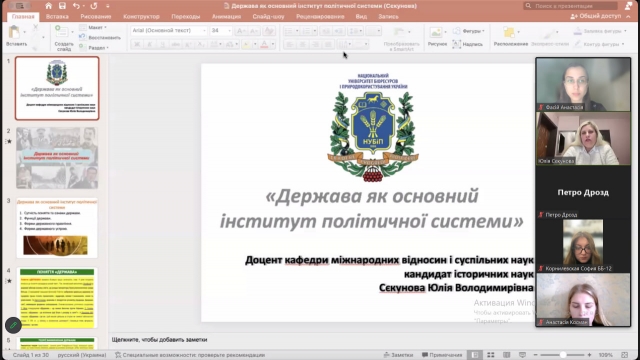
Task: Toggle normal view in the status bar
Action: click(475, 355)
